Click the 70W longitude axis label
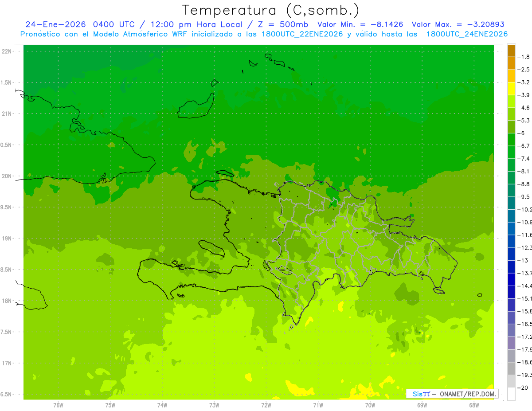 click(x=370, y=405)
